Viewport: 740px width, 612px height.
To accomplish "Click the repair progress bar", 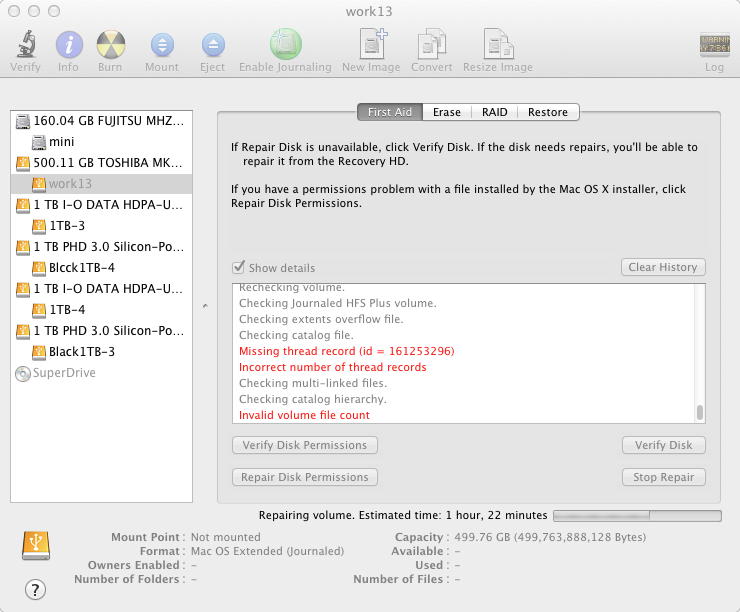I will (637, 515).
